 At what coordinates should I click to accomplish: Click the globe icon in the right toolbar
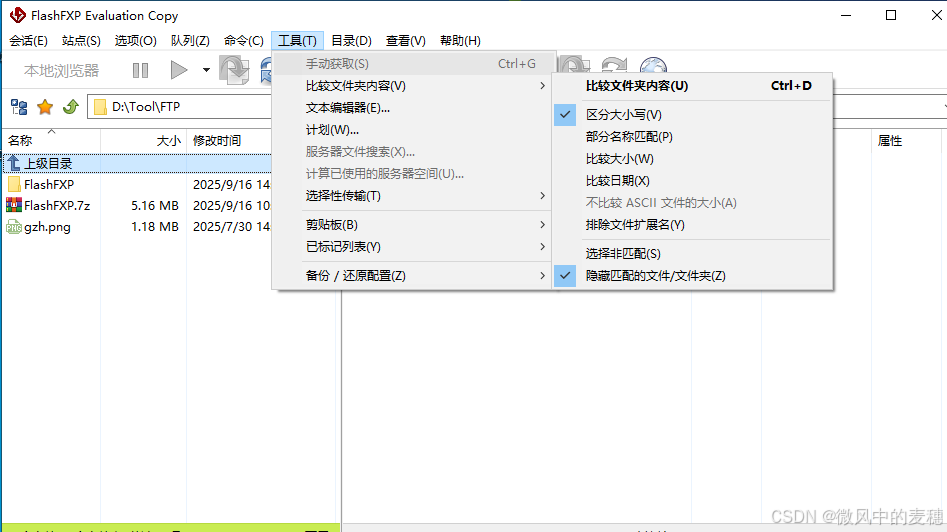pyautogui.click(x=653, y=65)
